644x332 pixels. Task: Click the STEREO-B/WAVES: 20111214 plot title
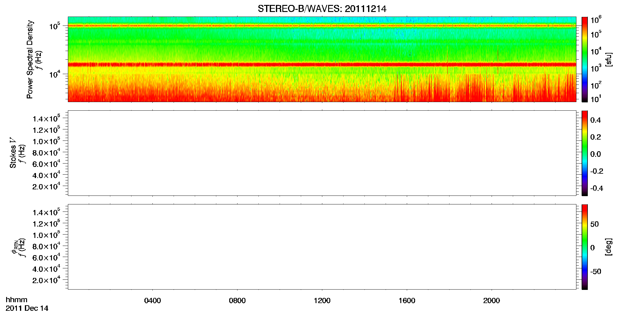322,9
